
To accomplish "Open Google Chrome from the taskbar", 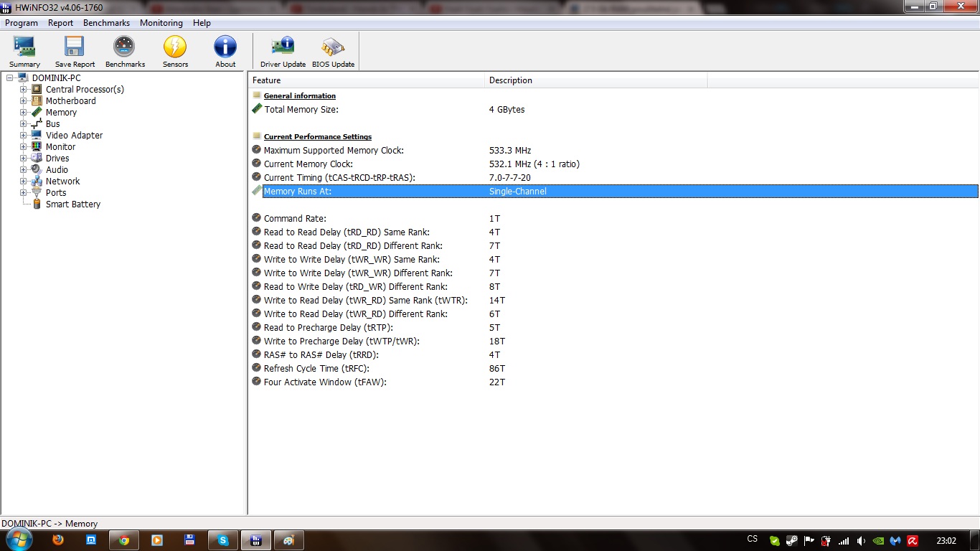I will (124, 540).
